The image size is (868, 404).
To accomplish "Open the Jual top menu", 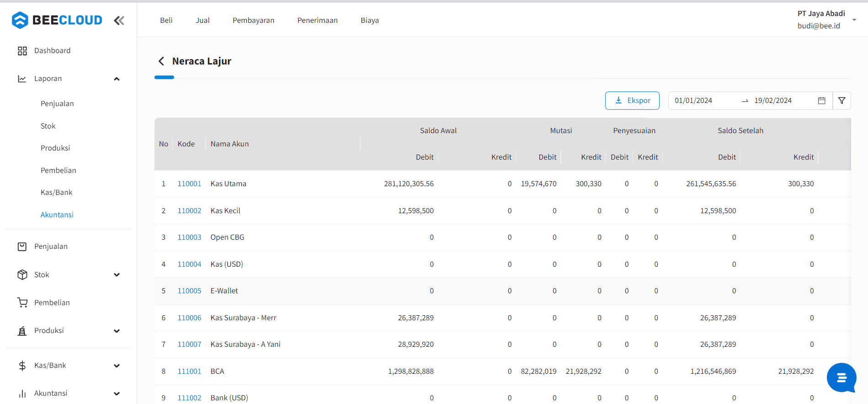I will pos(202,20).
